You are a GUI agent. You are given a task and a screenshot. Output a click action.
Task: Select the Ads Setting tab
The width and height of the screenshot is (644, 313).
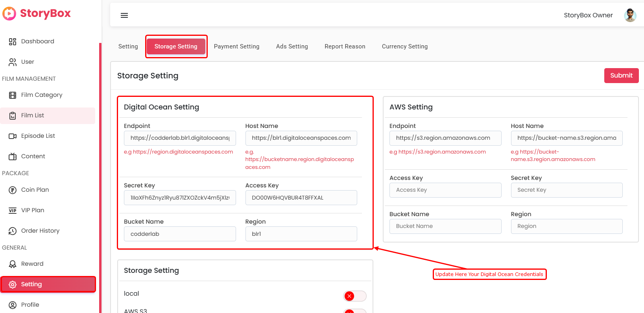pos(292,46)
